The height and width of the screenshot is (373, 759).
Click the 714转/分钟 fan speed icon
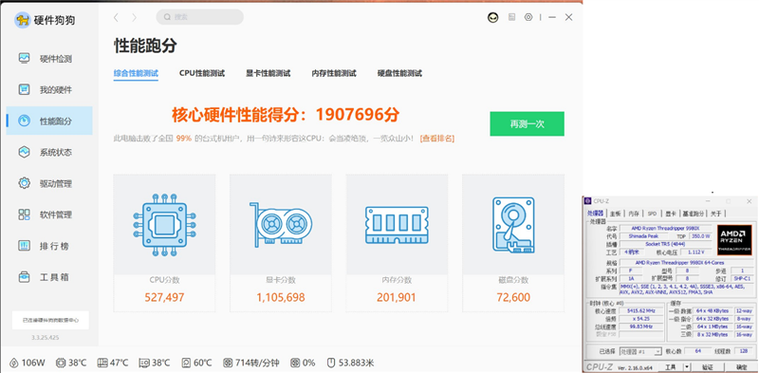(228, 363)
